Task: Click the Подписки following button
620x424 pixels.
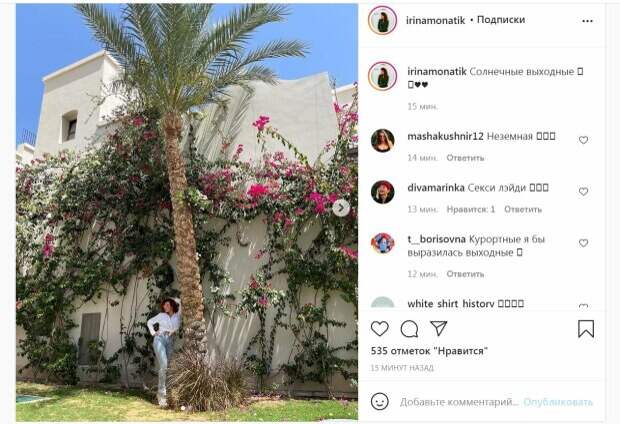Action: click(501, 20)
